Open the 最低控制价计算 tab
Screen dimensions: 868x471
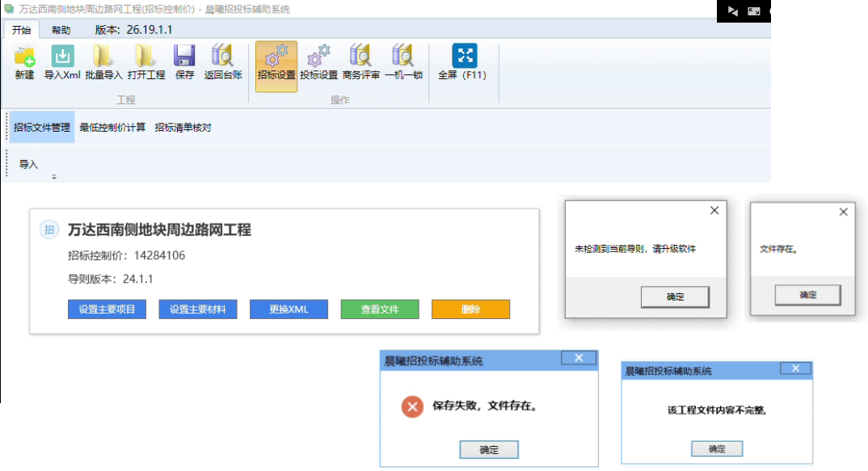112,128
